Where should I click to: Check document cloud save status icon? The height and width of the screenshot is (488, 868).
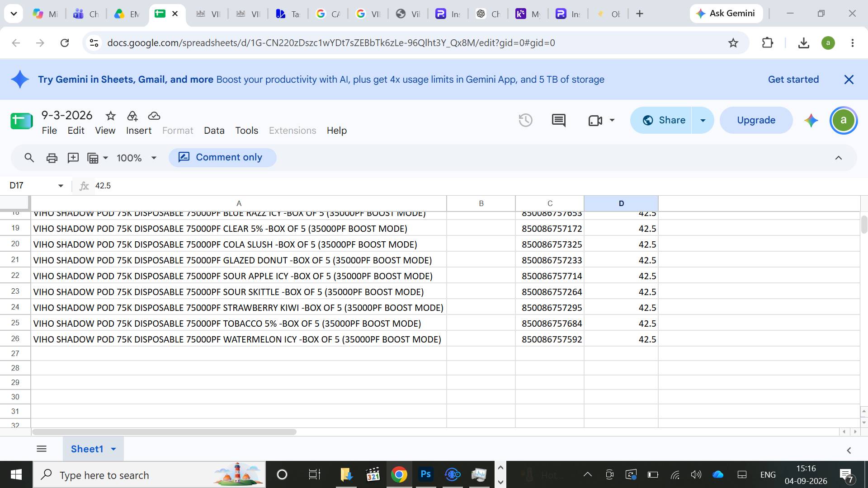click(x=154, y=116)
